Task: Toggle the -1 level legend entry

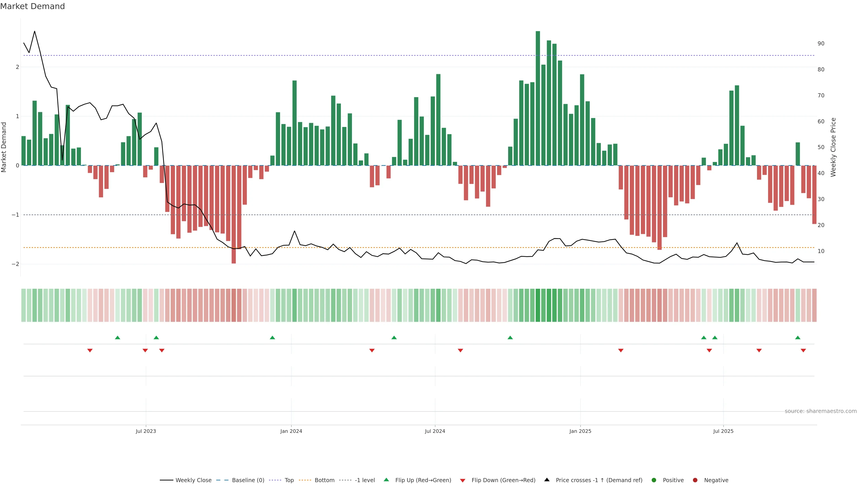Action: tap(365, 480)
